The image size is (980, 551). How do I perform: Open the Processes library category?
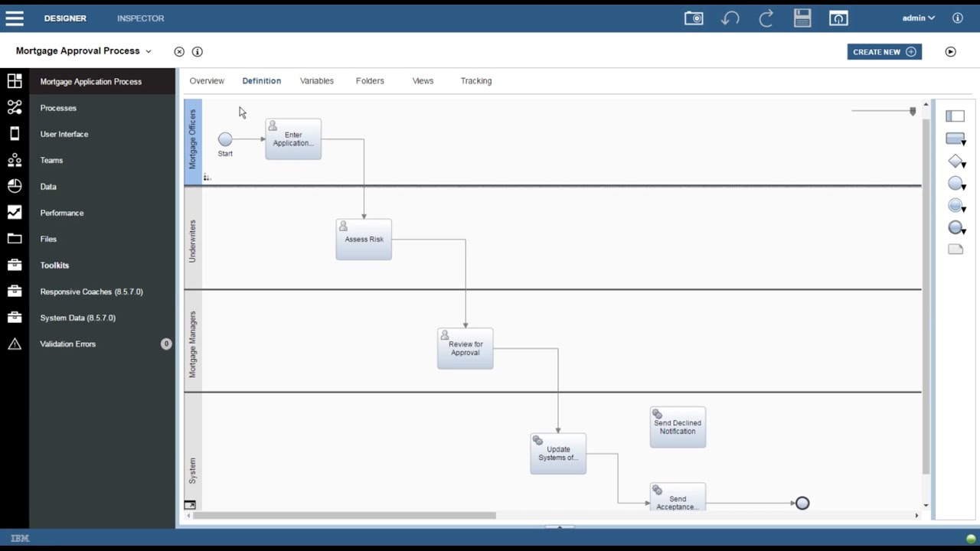(x=58, y=108)
